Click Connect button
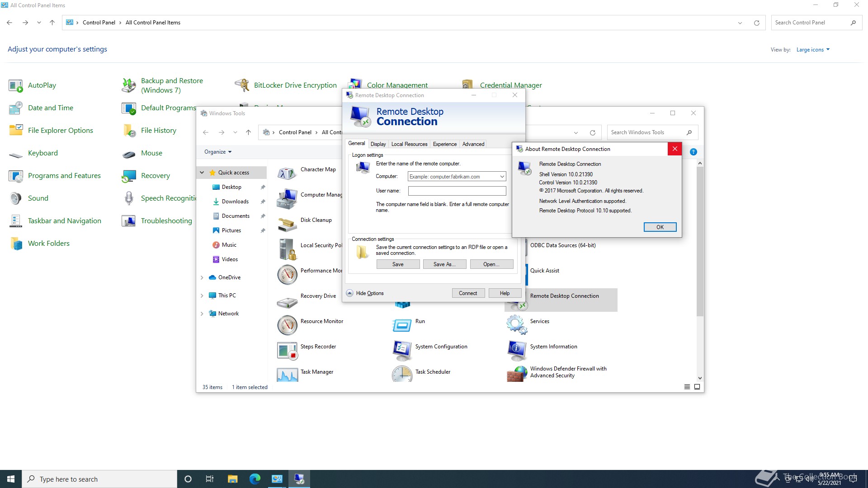 point(468,293)
